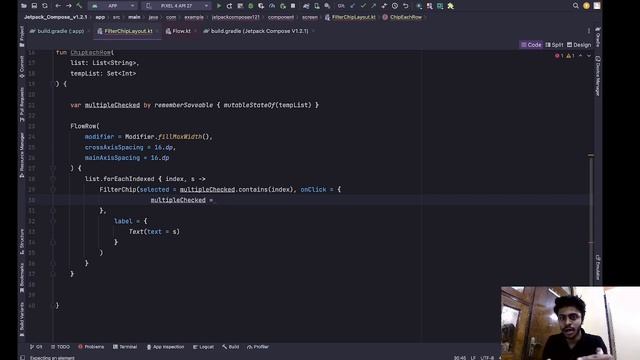The width and height of the screenshot is (640, 360).
Task: Open the Bookmarks sidebar panel
Action: click(x=22, y=278)
